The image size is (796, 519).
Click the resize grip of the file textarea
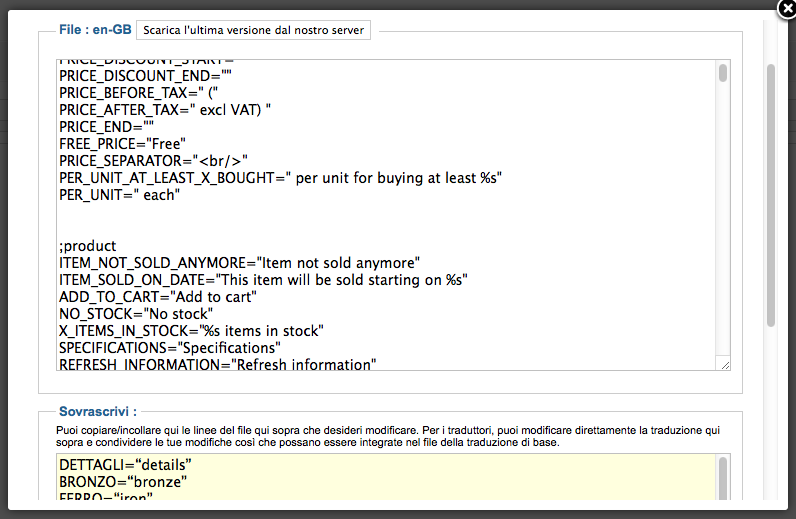(x=724, y=365)
